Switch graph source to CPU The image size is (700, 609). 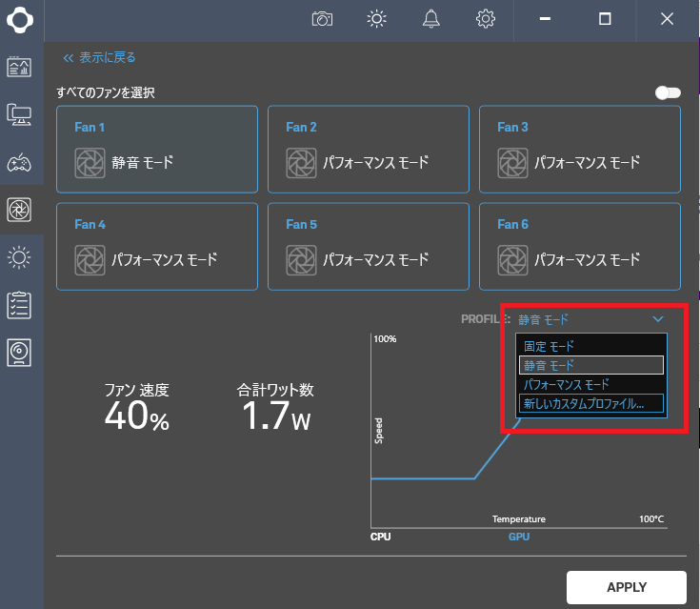[x=380, y=537]
